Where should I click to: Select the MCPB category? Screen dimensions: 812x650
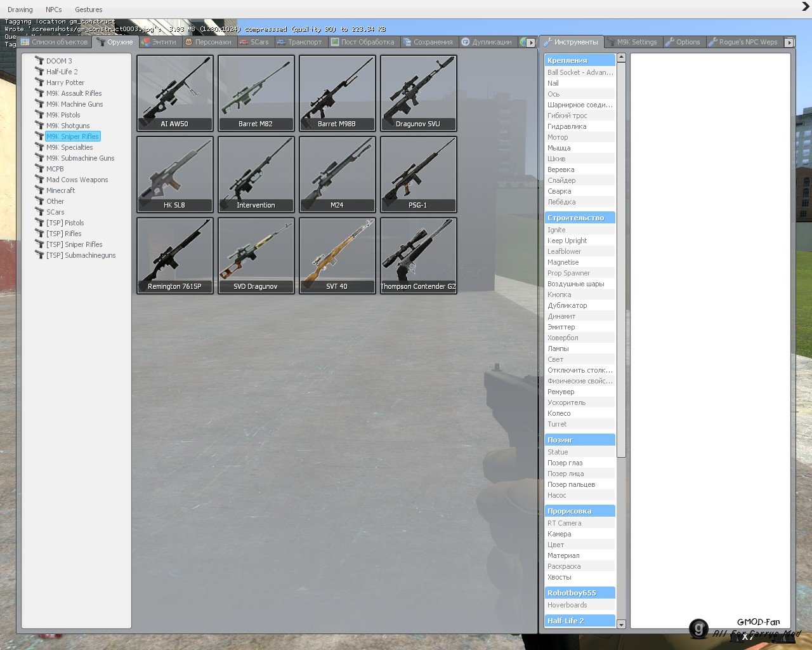coord(55,169)
